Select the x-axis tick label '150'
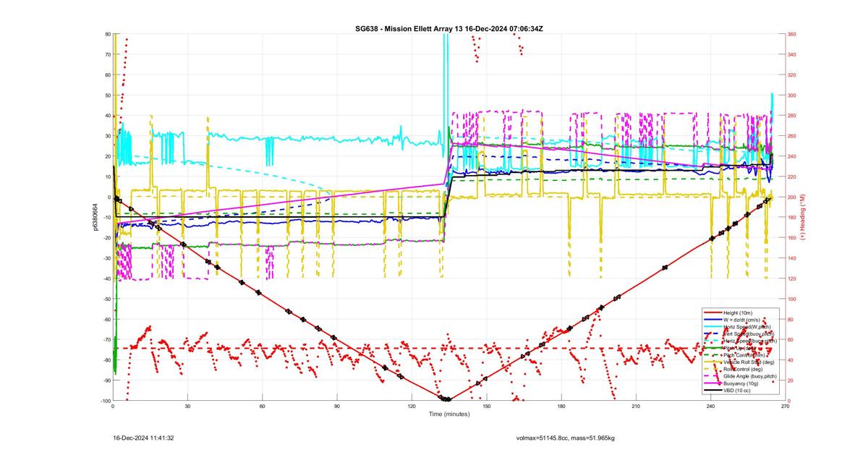The height and width of the screenshot is (450, 868). [x=486, y=407]
